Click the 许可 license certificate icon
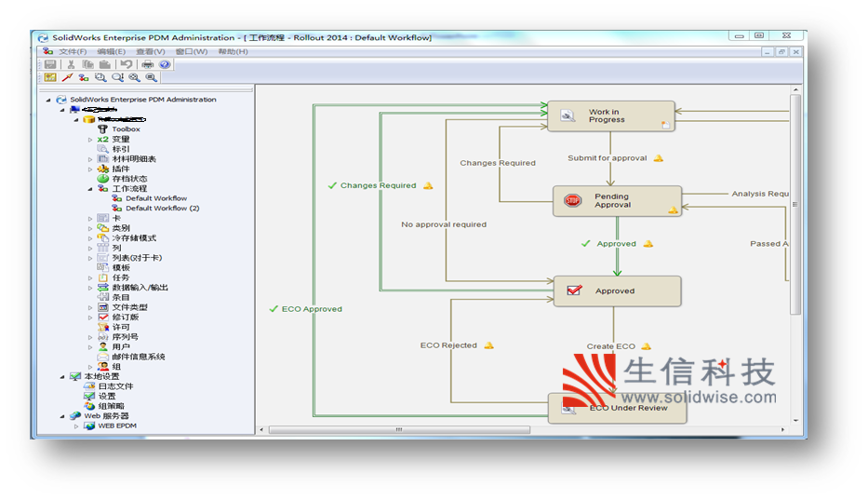This screenshot has height=500, width=868. tap(103, 327)
